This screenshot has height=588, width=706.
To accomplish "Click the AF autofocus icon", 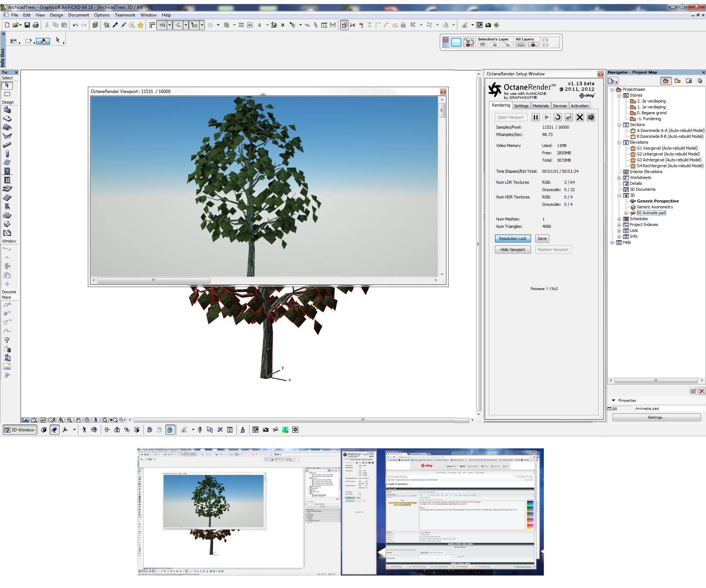I will tap(568, 117).
